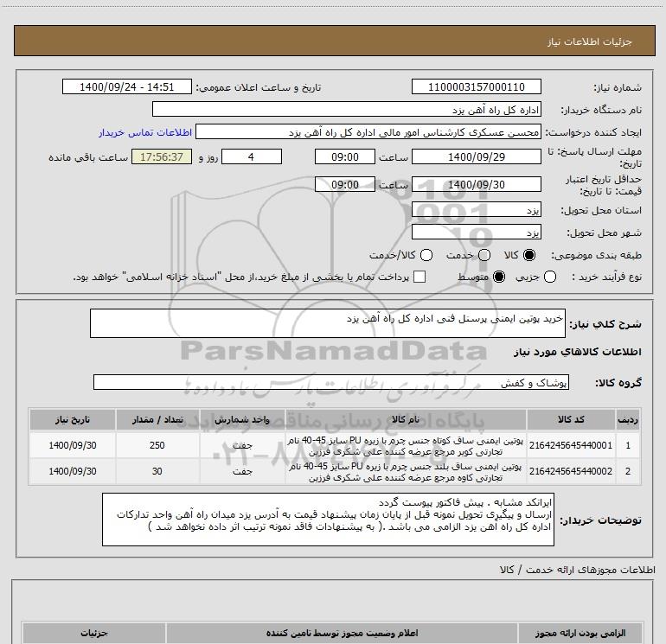This screenshot has width=666, height=644.
Task: Click quantity cell 250
Action: coord(157,445)
